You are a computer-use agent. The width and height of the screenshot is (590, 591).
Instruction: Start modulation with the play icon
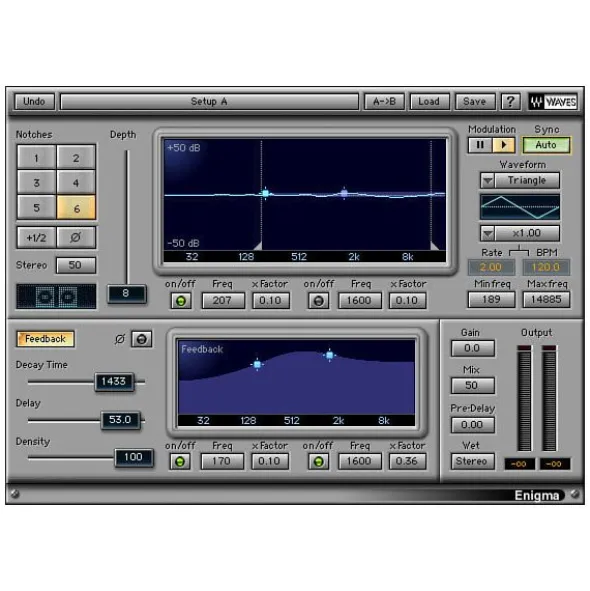pyautogui.click(x=504, y=145)
